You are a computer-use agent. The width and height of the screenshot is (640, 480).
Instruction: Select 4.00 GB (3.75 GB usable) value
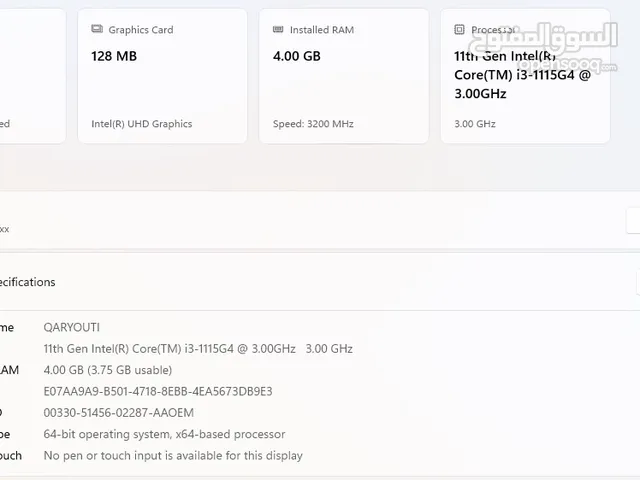(x=108, y=370)
